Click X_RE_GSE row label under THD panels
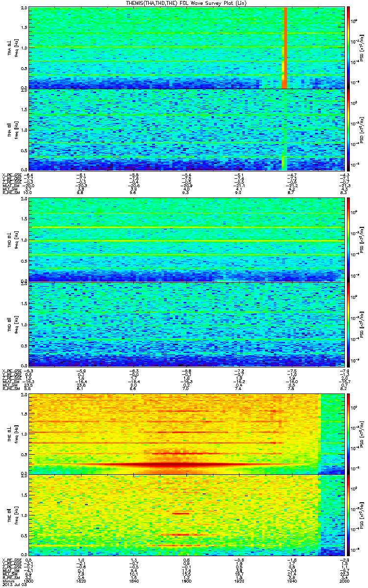Viewport: 368px width, 588px height. [11, 371]
